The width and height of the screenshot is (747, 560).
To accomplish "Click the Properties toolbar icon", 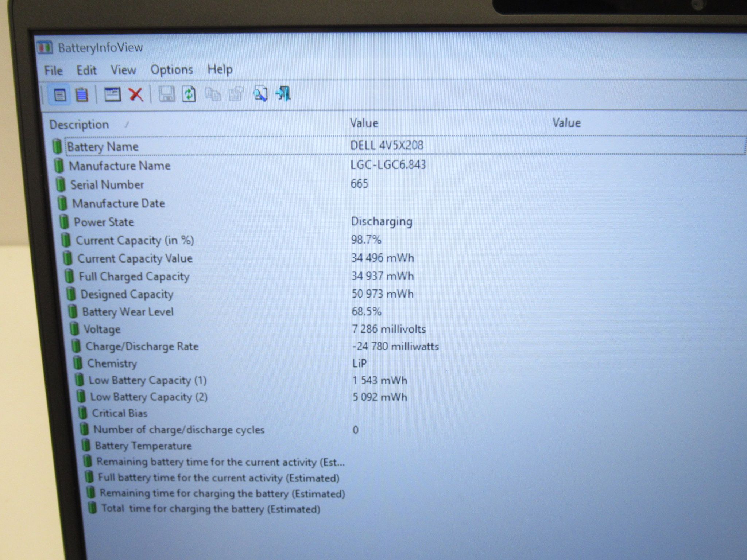I will point(236,94).
